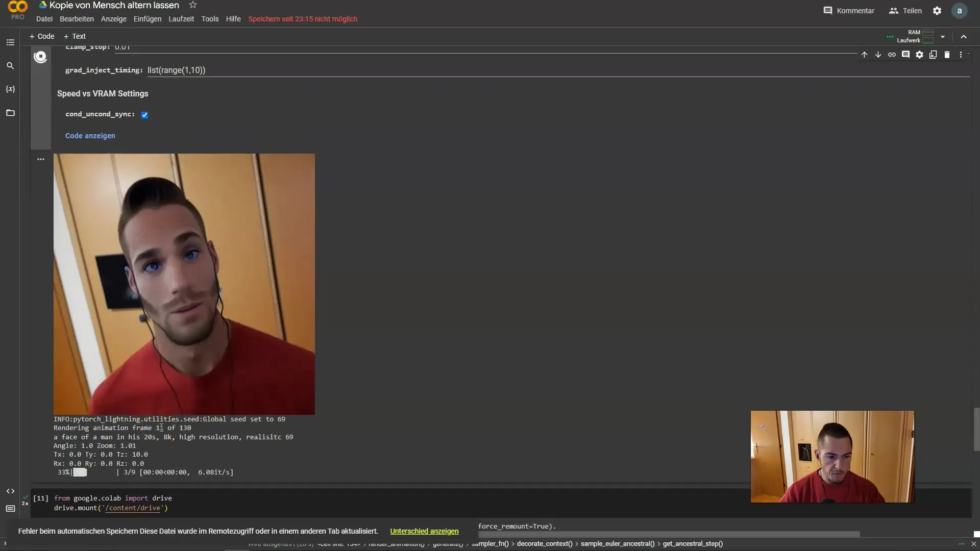
Task: Click the 'Speed vs VRAM Settings' heading
Action: click(103, 94)
